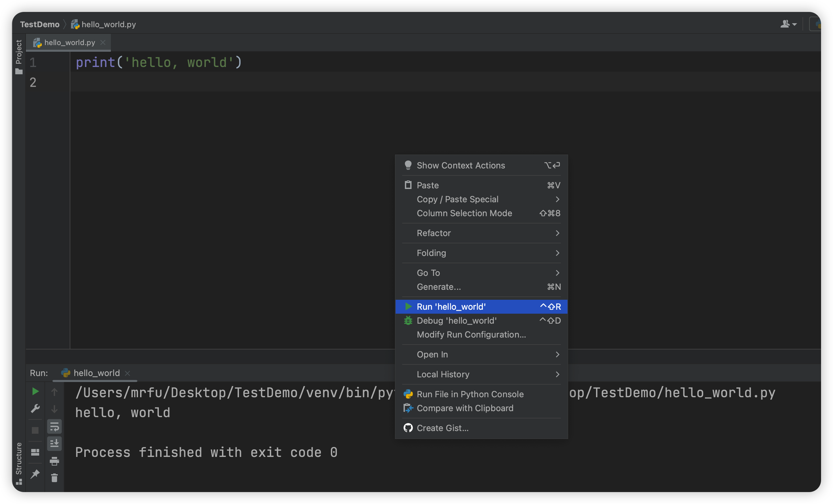Toggle Column Selection Mode
833x504 pixels.
click(x=464, y=213)
